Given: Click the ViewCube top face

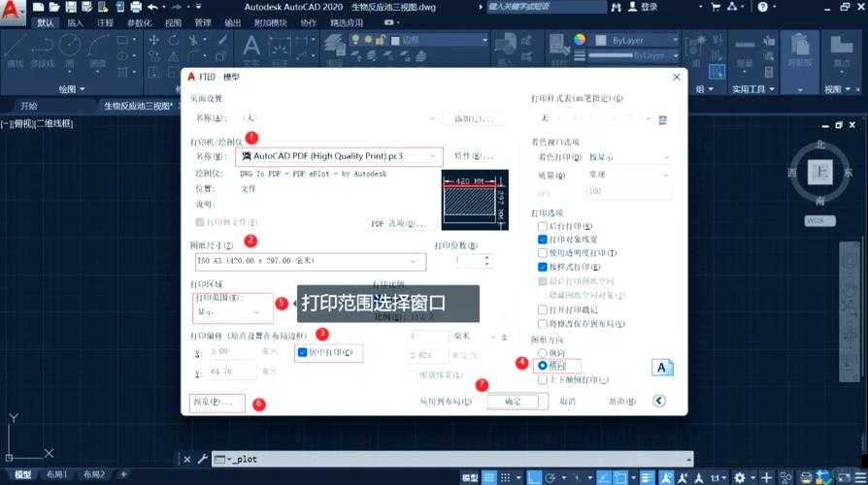Looking at the screenshot, I should [820, 172].
